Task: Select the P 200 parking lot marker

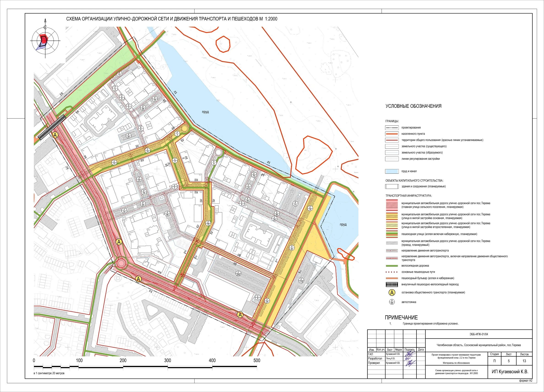Action: click(x=238, y=273)
